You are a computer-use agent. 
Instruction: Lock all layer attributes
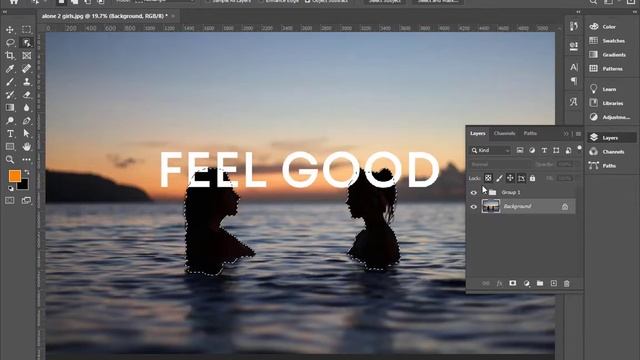[532, 178]
